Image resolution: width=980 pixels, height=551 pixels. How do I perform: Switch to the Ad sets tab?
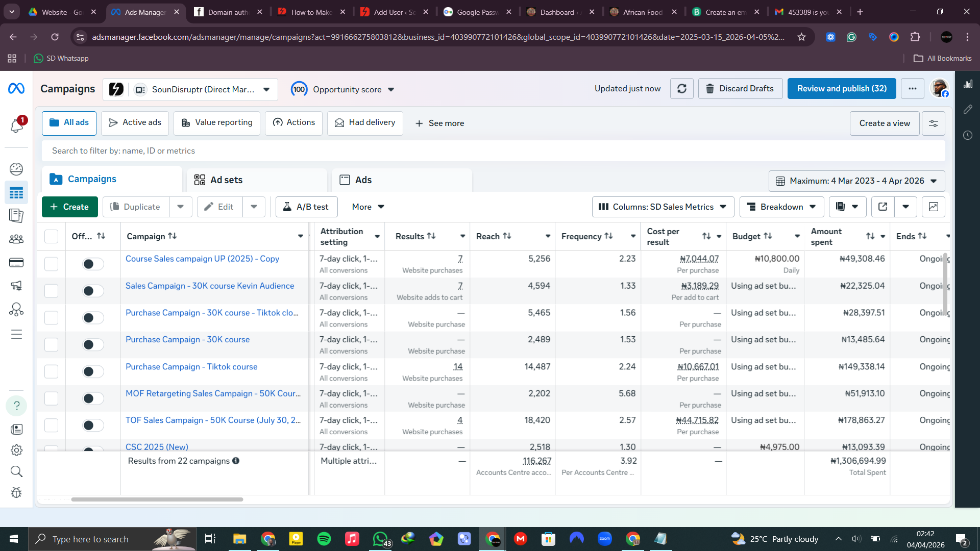pos(257,180)
